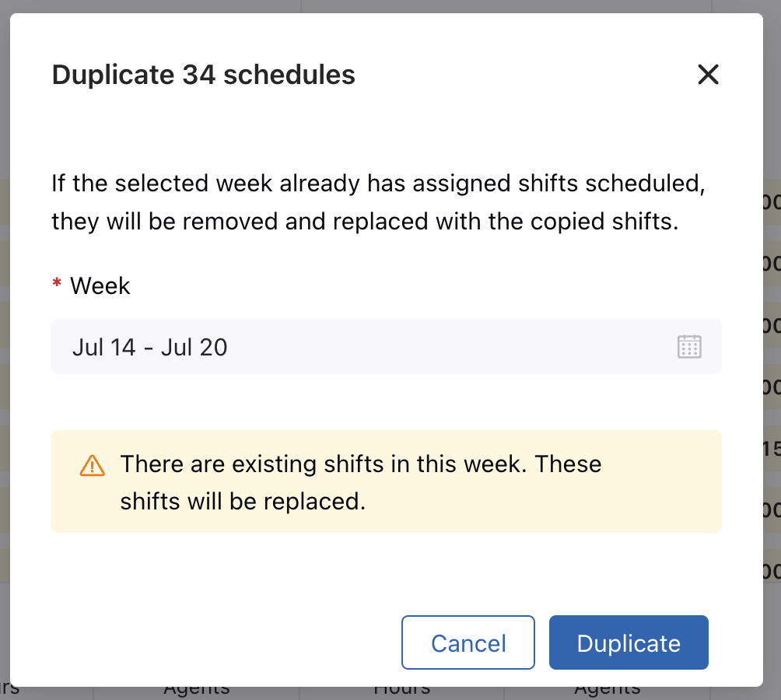
Task: Select the Jul 20 end date text
Action: 194,348
